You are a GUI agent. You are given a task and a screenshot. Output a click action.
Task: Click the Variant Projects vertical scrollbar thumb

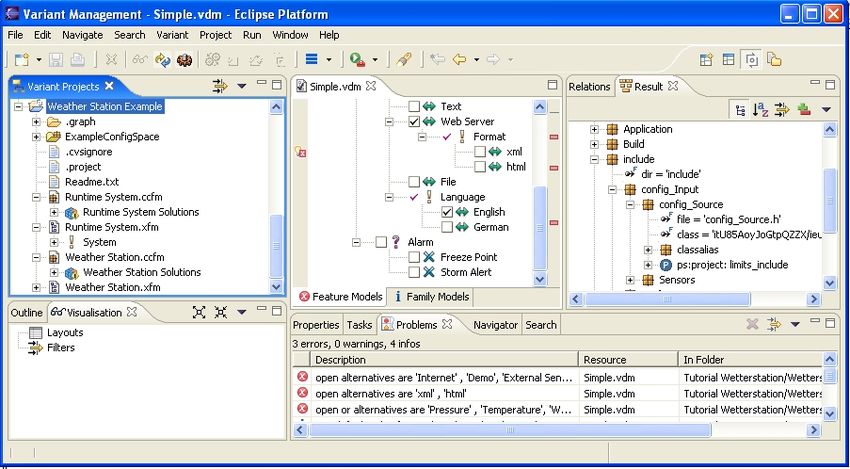pyautogui.click(x=276, y=246)
